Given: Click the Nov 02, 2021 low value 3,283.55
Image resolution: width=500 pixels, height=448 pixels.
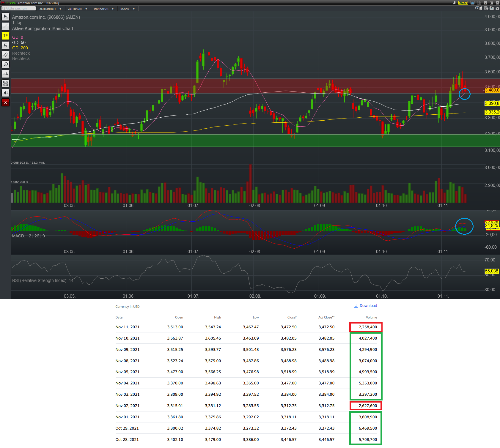Looking at the screenshot, I should point(251,406).
